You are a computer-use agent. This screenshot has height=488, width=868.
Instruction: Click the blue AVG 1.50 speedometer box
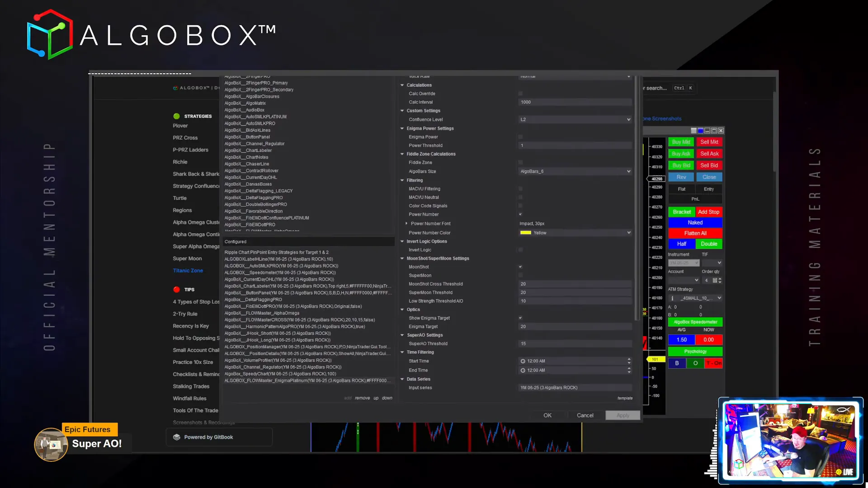click(682, 340)
